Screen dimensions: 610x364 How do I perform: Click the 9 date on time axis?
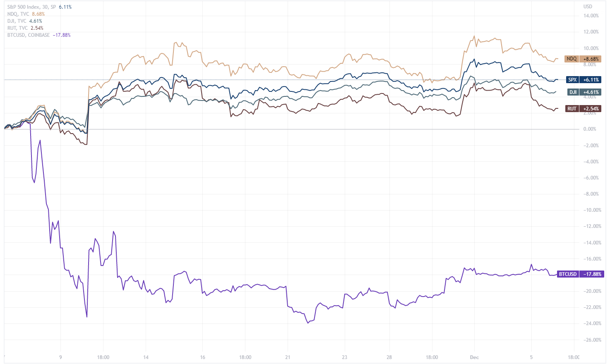coord(60,357)
